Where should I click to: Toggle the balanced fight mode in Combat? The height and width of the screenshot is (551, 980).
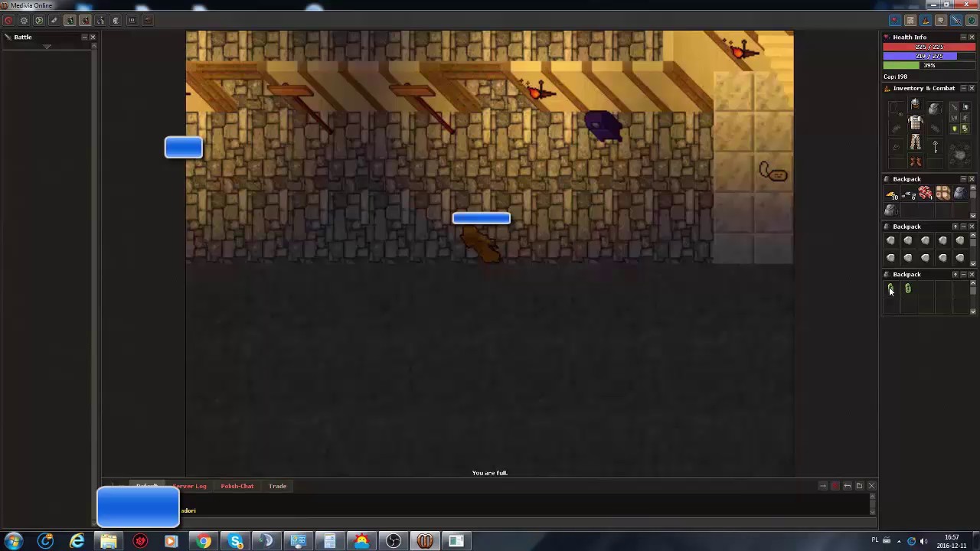coord(954,118)
